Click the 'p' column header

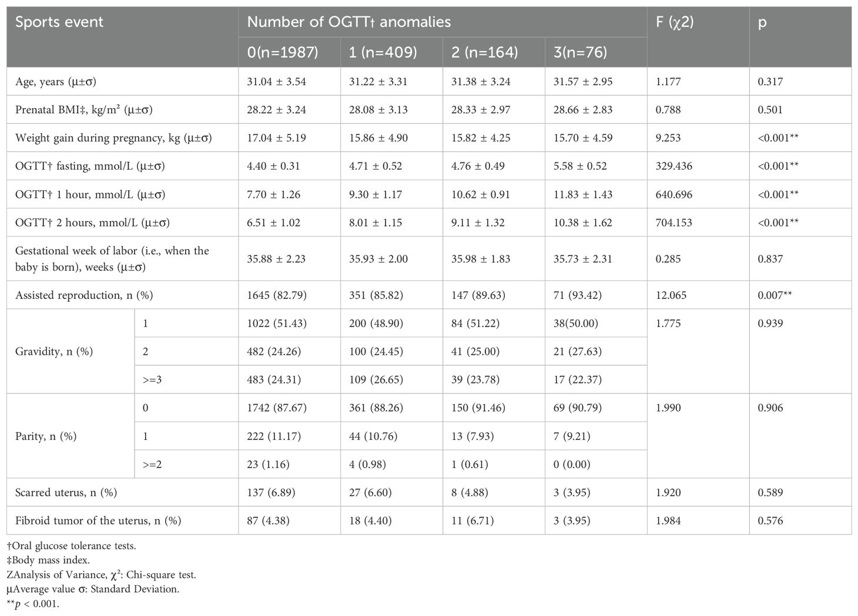click(762, 22)
